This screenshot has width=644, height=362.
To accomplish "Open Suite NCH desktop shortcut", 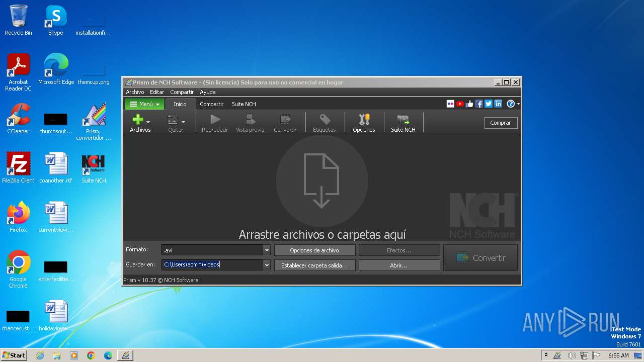I will click(x=94, y=167).
